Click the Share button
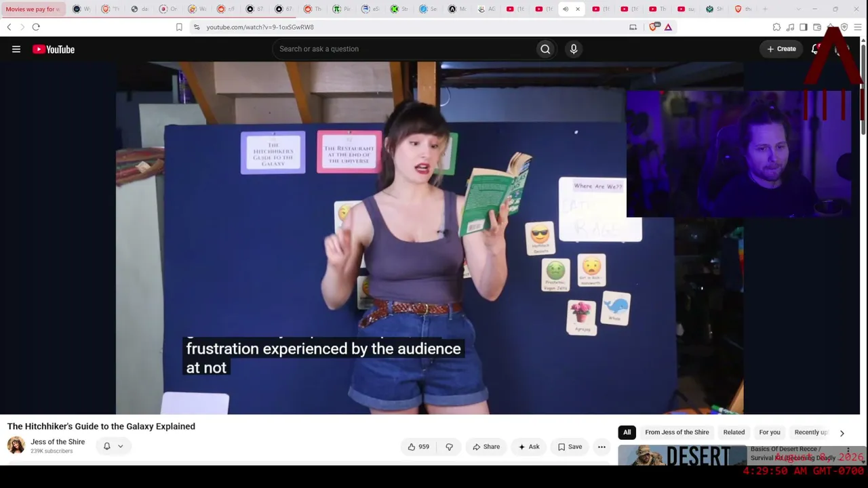The image size is (868, 488). (486, 447)
